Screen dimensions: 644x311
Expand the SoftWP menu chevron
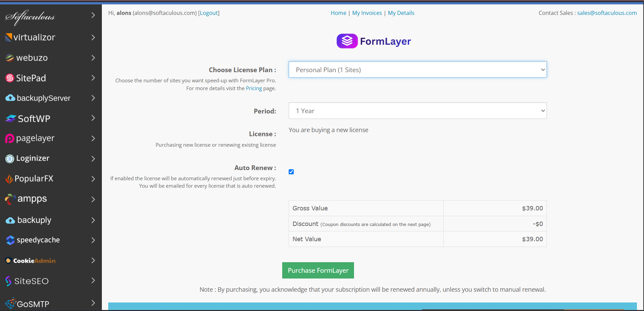tap(93, 118)
